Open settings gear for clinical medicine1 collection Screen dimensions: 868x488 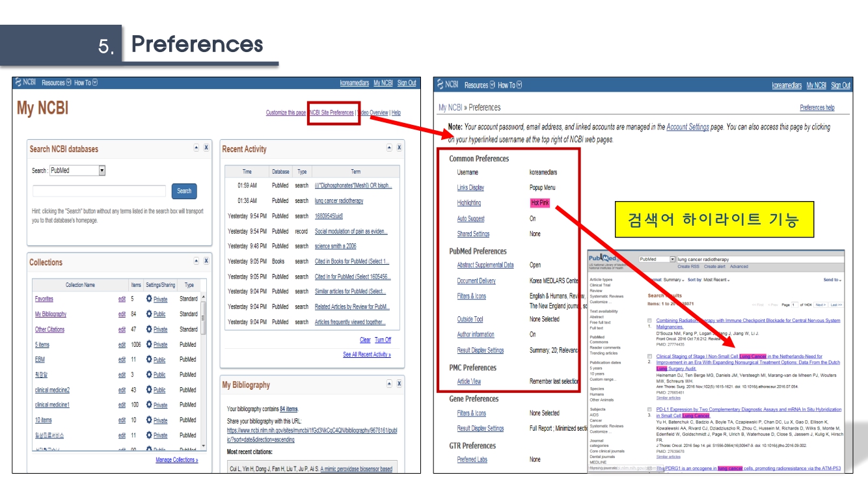[149, 405]
